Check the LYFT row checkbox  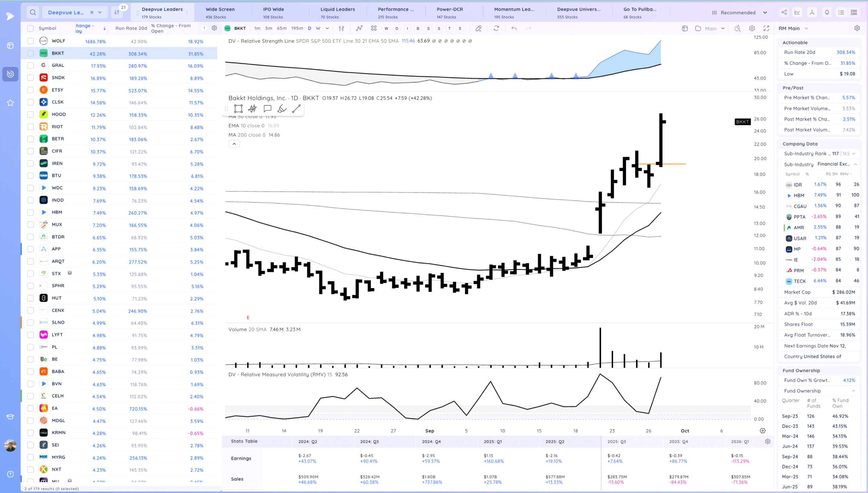(x=31, y=335)
